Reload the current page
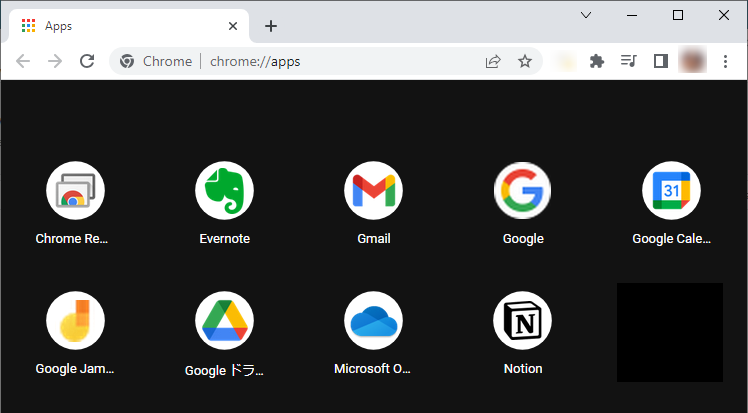Image resolution: width=748 pixels, height=413 pixels. pyautogui.click(x=87, y=61)
